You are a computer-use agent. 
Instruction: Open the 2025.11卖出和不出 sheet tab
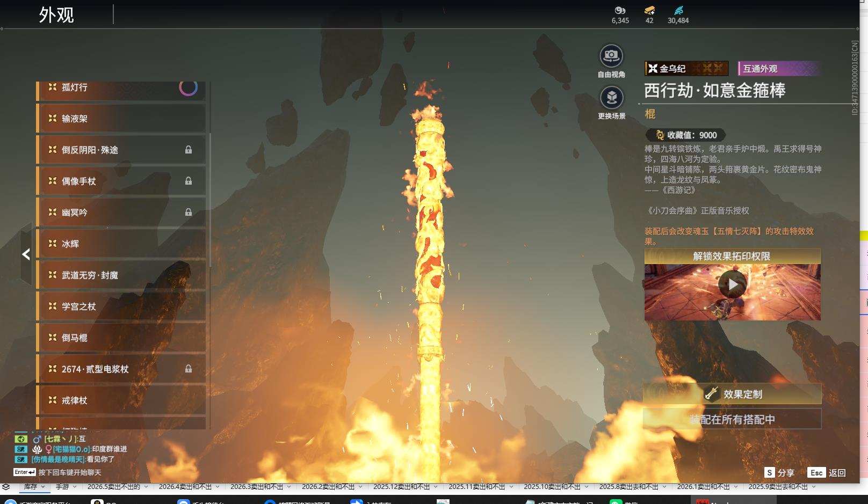[x=477, y=487]
